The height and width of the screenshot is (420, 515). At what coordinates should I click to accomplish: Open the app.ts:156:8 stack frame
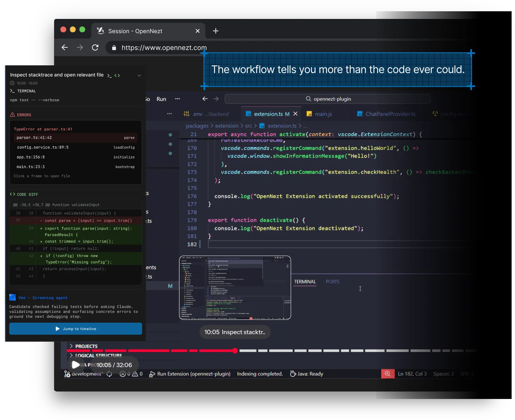76,157
